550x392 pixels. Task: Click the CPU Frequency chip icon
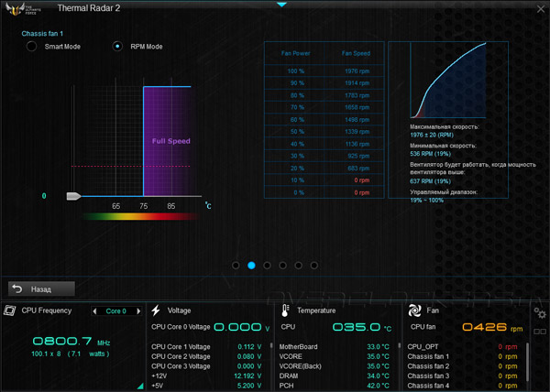[x=10, y=310]
